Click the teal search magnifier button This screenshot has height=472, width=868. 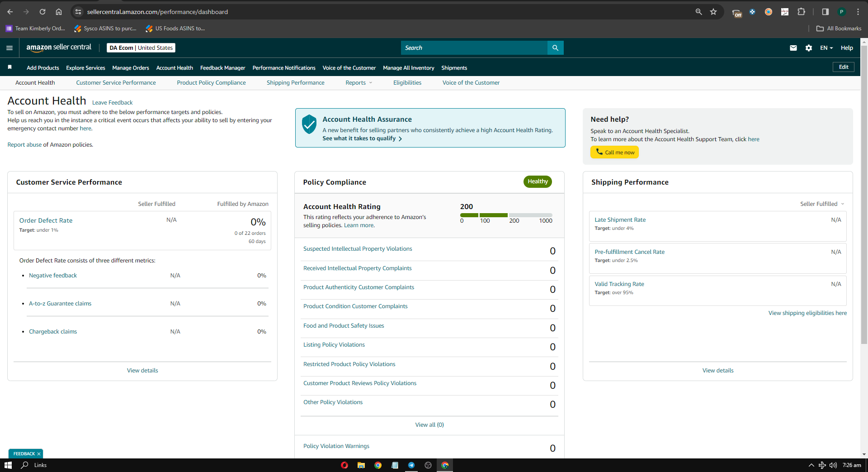[555, 48]
